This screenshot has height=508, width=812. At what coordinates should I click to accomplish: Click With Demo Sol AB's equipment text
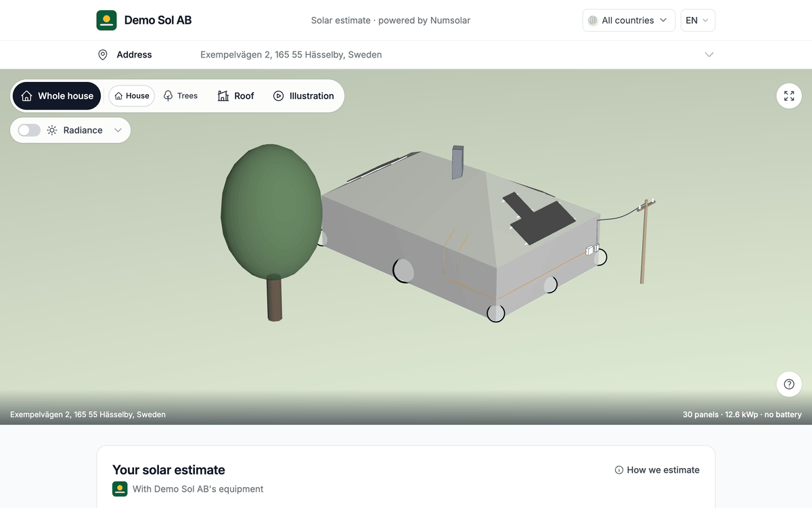(x=198, y=489)
